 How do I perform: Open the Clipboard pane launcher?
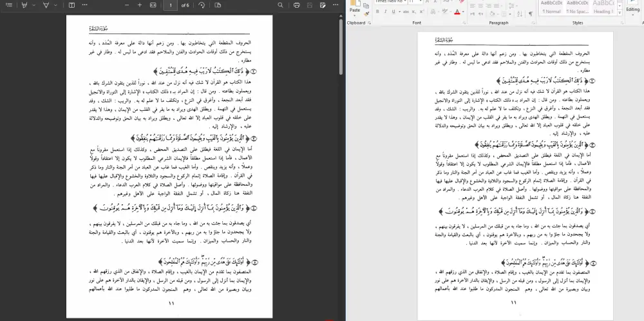click(369, 23)
